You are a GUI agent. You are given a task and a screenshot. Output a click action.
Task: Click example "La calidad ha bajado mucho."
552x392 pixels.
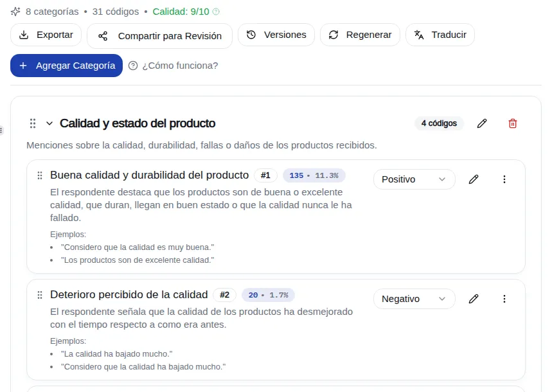(x=116, y=353)
